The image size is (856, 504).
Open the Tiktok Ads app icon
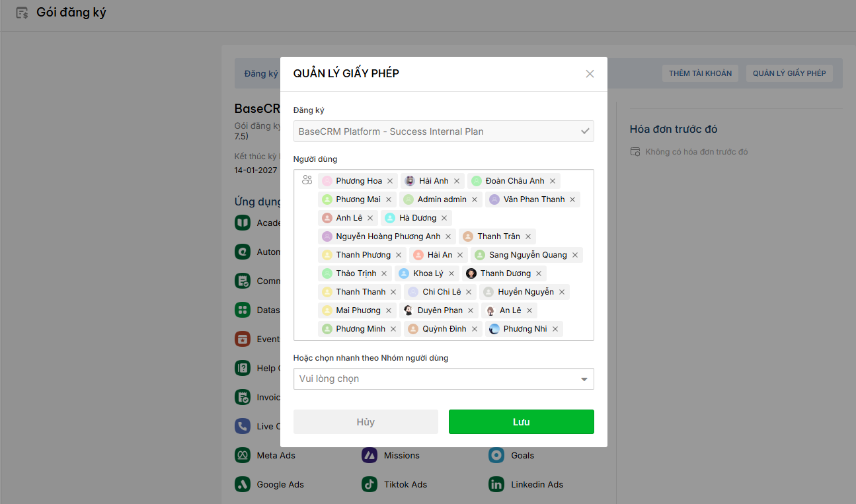(x=370, y=484)
